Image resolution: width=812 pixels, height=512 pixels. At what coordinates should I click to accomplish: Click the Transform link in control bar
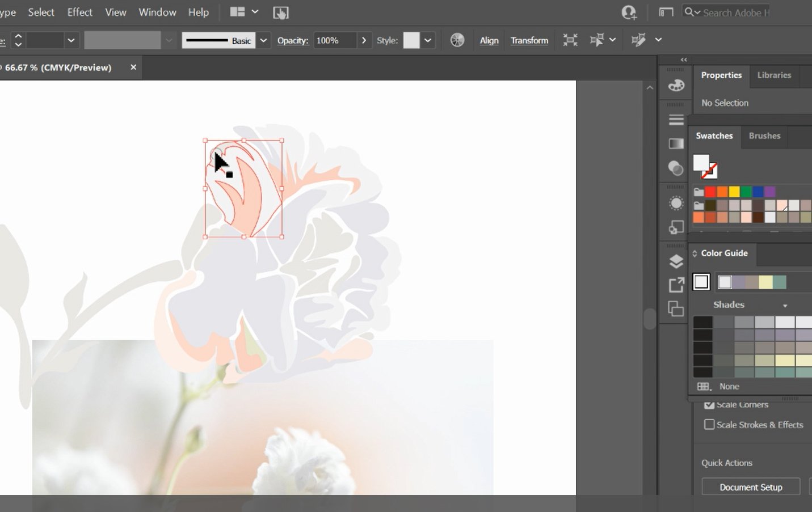529,40
